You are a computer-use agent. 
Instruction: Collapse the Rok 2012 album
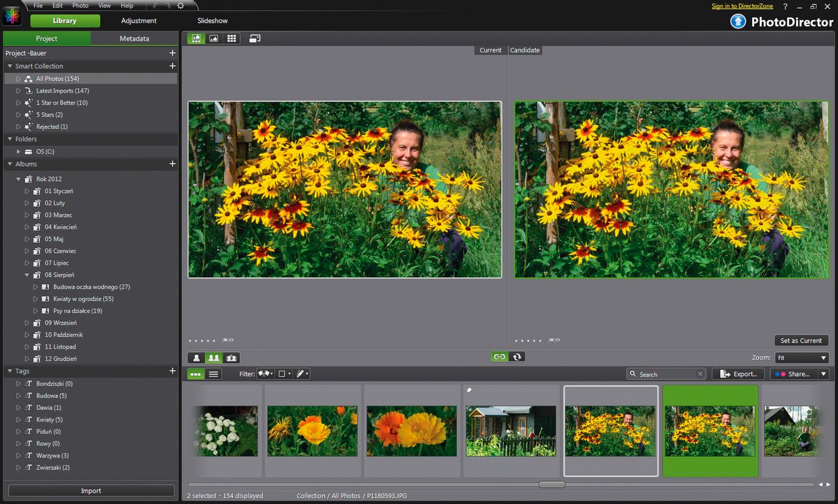(x=18, y=179)
